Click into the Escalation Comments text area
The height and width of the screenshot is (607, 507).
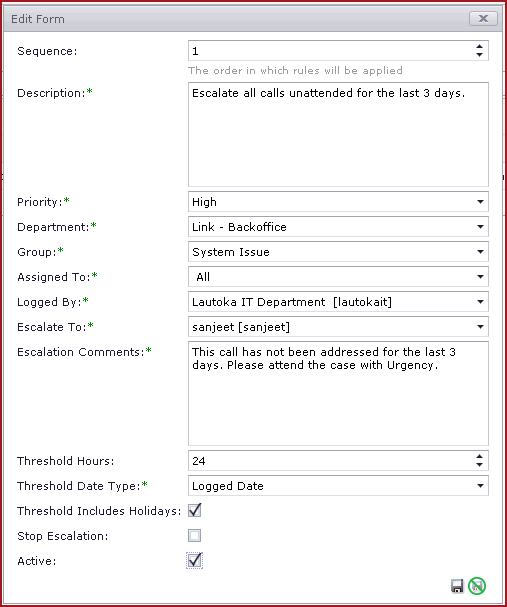coord(338,393)
